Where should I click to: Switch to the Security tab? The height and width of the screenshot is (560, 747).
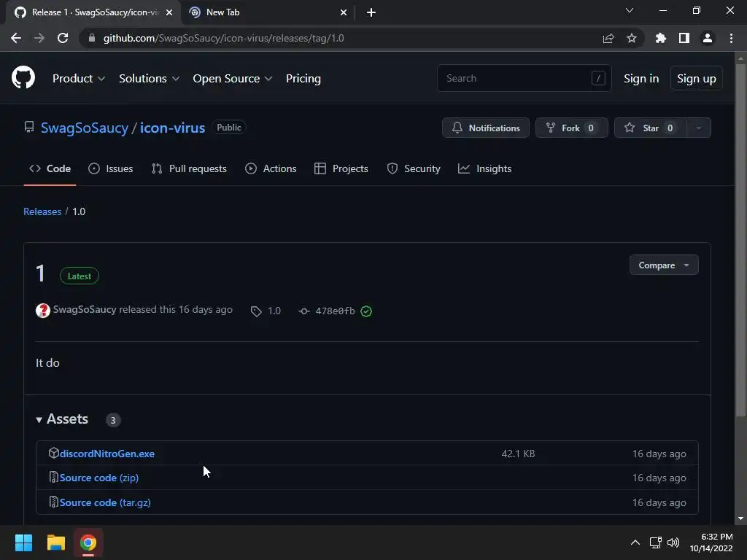414,168
